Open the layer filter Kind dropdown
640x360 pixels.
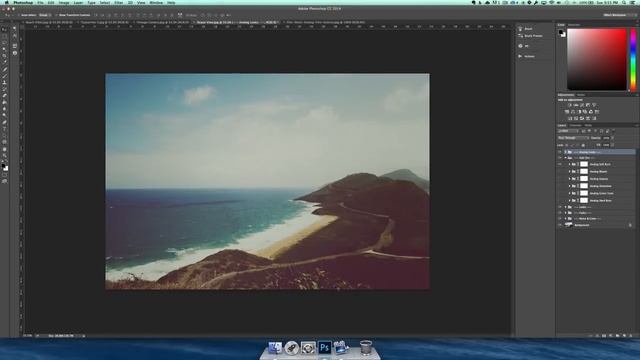[568, 131]
